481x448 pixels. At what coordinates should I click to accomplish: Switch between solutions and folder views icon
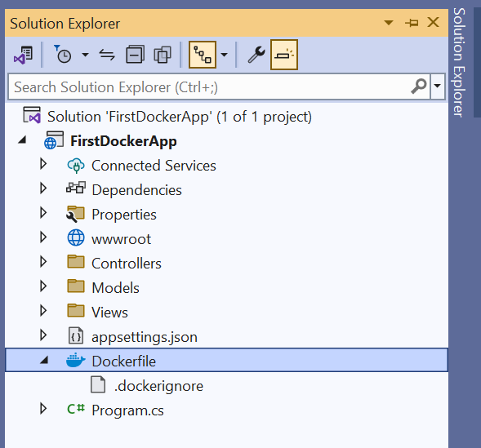click(24, 55)
